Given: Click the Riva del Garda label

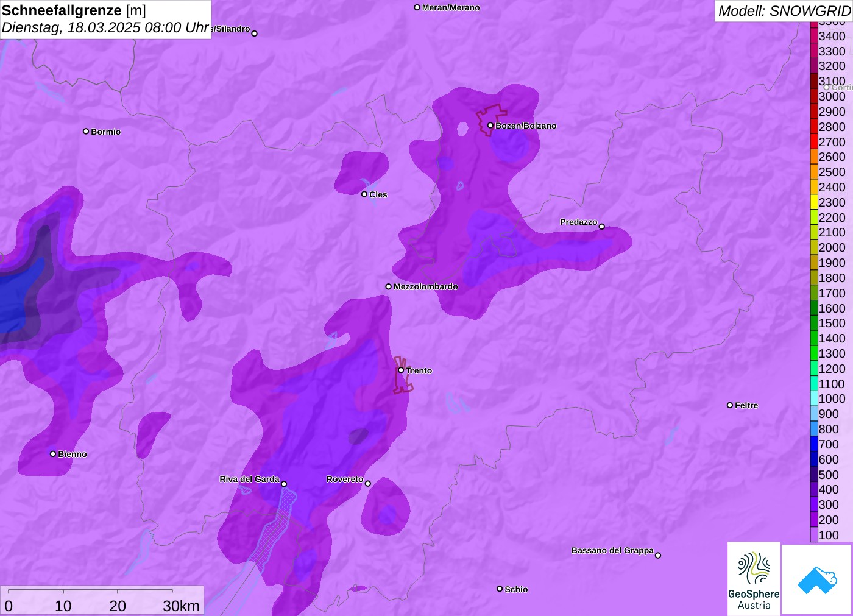Looking at the screenshot, I should (249, 479).
